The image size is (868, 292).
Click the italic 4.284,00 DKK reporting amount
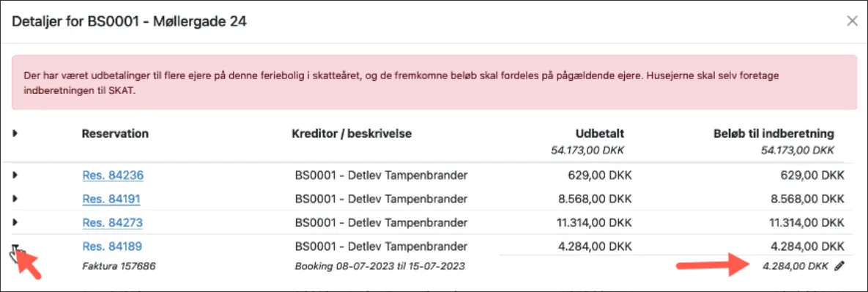[x=796, y=266]
